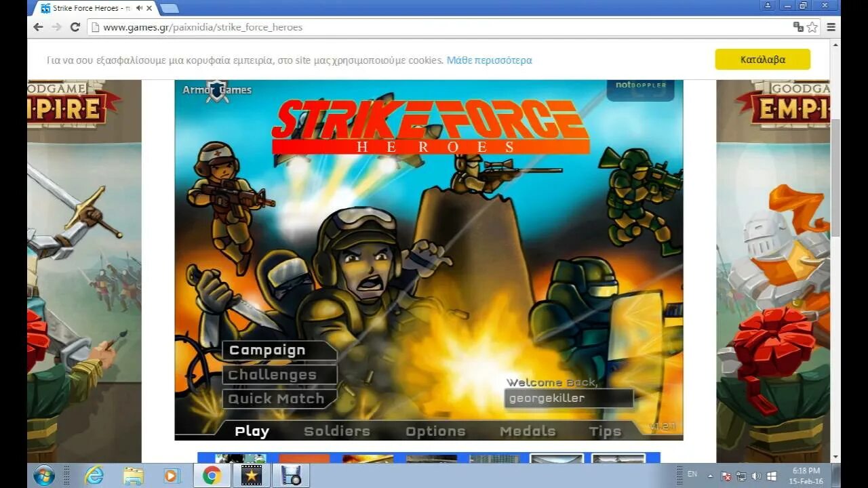Open a new browser tab
The image size is (868, 488).
coord(170,8)
